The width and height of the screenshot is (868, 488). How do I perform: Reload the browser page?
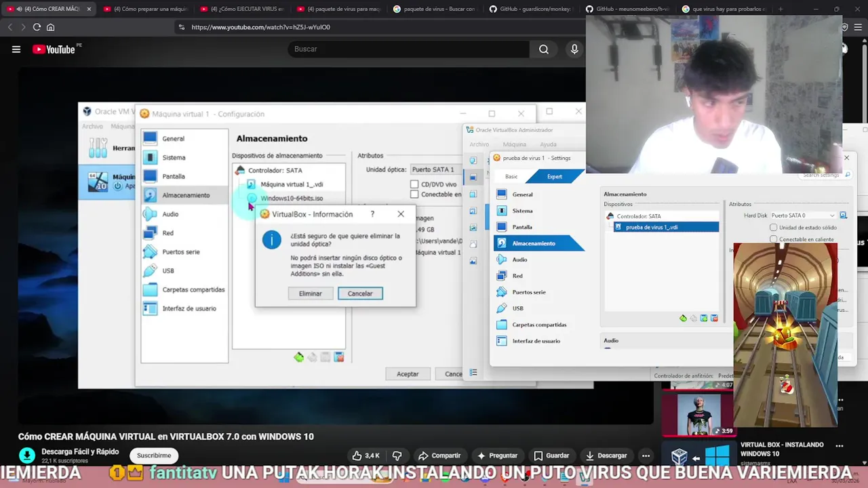pos(37,27)
